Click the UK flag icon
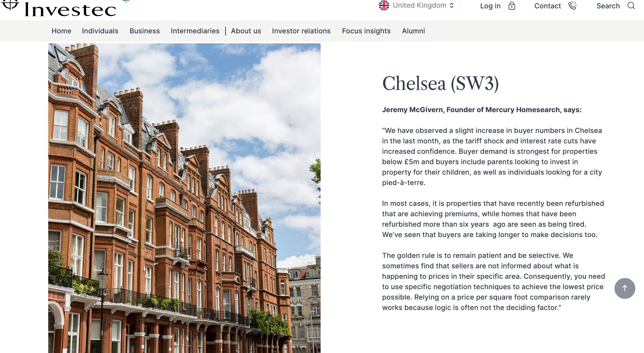This screenshot has width=644, height=353. (x=384, y=5)
